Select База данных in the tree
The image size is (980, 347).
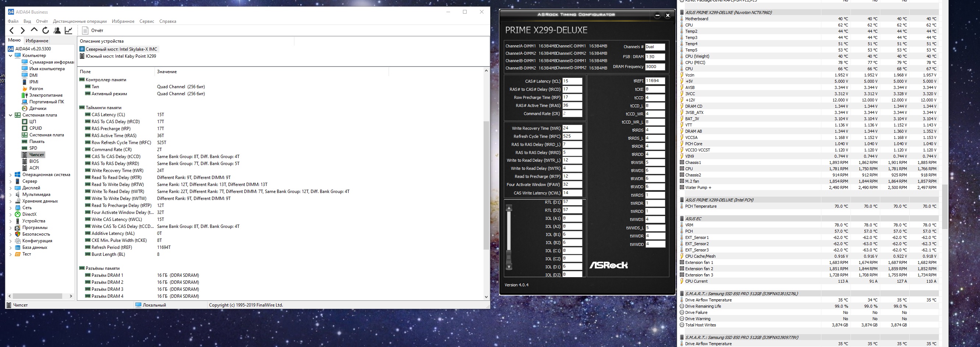tap(35, 247)
